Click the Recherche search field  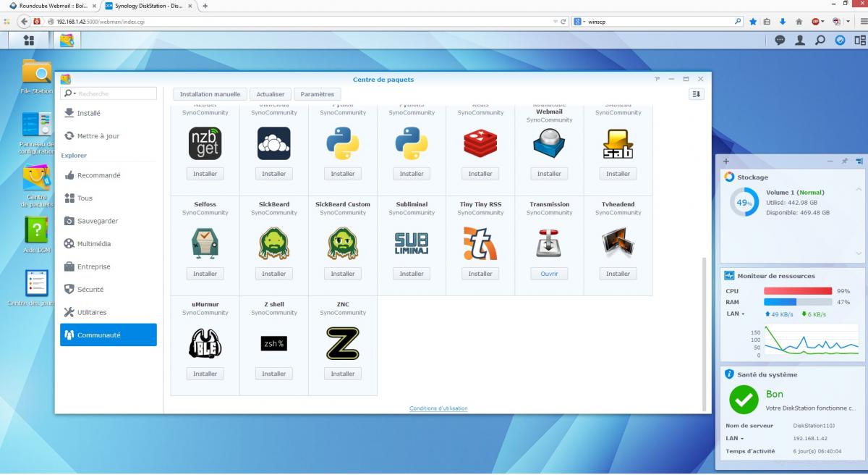click(x=109, y=93)
